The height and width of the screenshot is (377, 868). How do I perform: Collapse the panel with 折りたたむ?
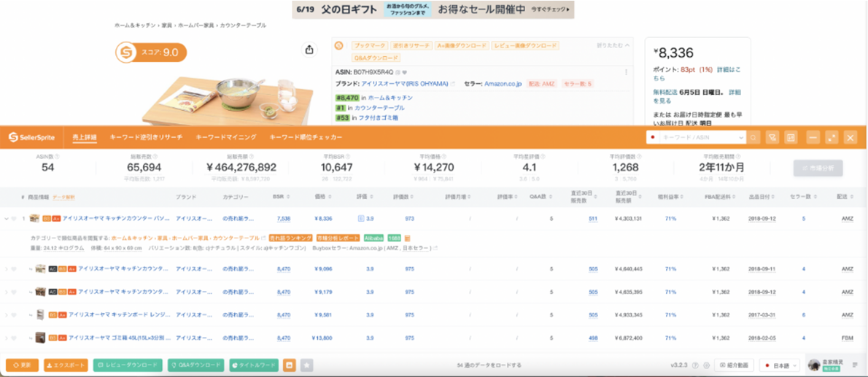(x=614, y=45)
